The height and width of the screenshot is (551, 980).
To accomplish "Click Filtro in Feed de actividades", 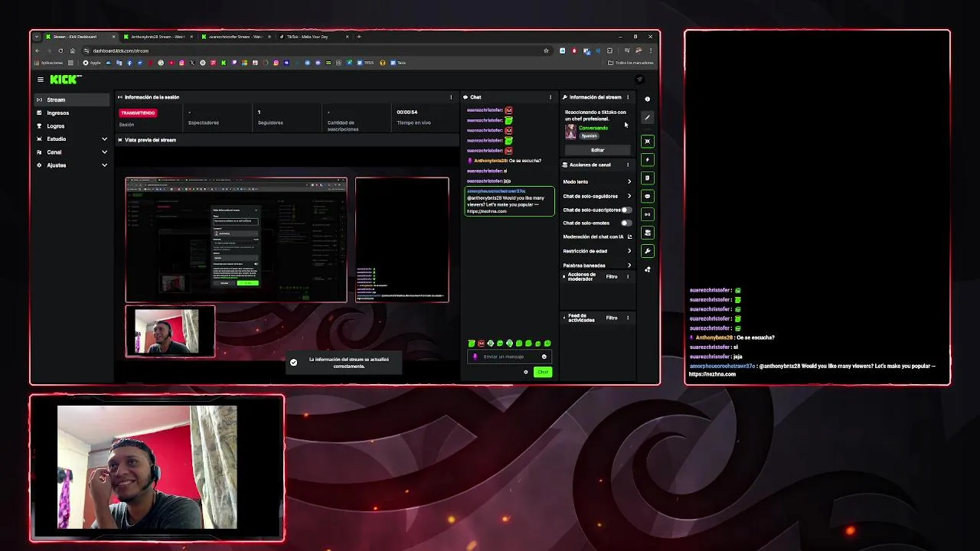I will pyautogui.click(x=612, y=318).
